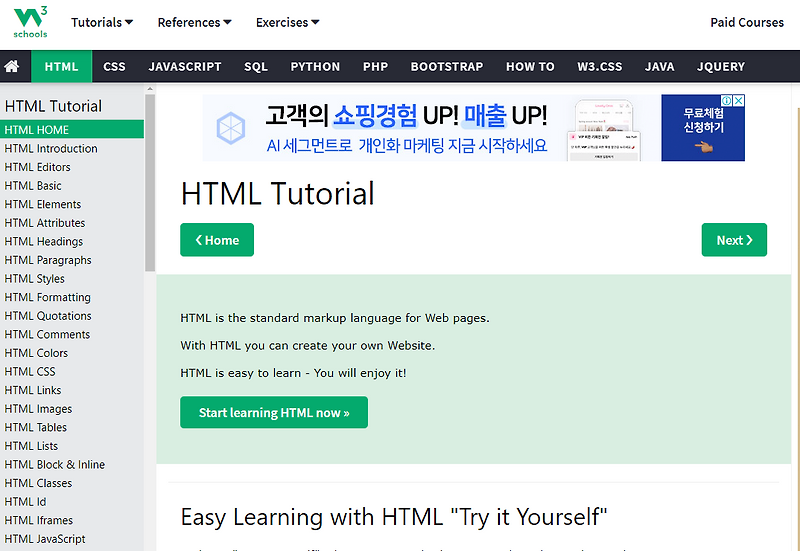Open HTML Classes in sidebar

[x=72, y=483]
